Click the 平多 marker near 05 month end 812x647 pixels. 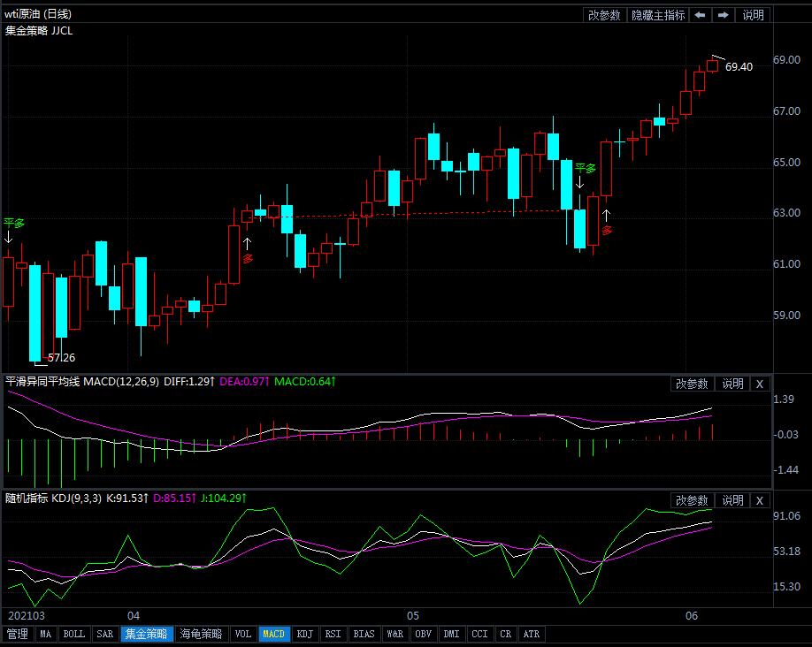tap(586, 168)
